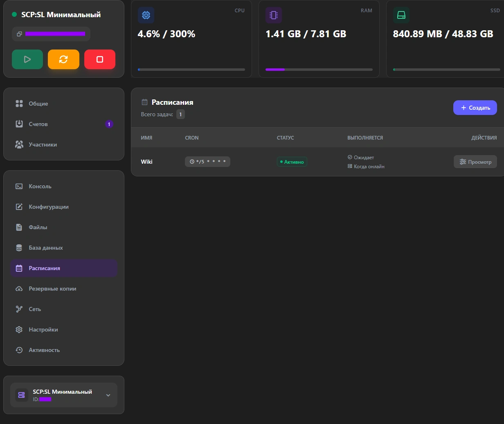This screenshot has width=504, height=424.
Task: View the Активность log
Action: [64, 350]
